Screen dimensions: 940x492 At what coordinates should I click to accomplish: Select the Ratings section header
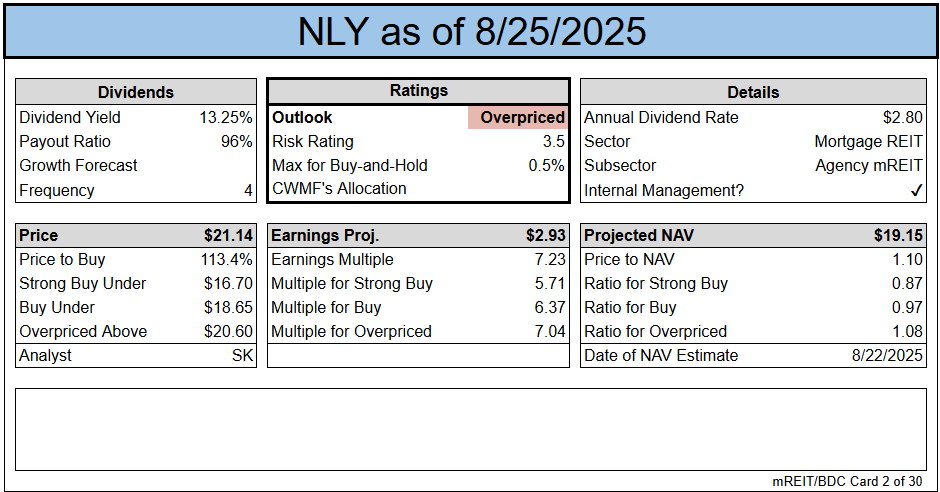(x=419, y=91)
